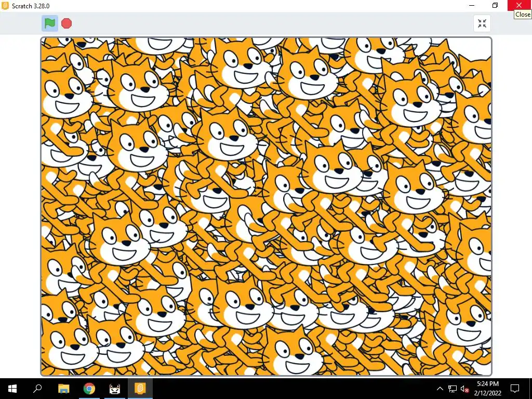The image size is (532, 399).
Task: Open notification action center
Action: pyautogui.click(x=515, y=389)
